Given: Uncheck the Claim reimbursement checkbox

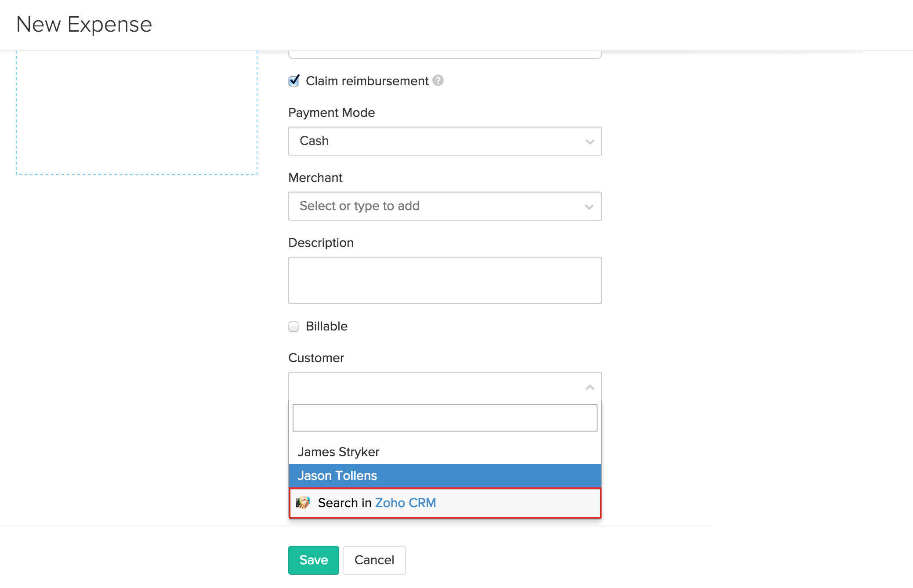Looking at the screenshot, I should 294,81.
